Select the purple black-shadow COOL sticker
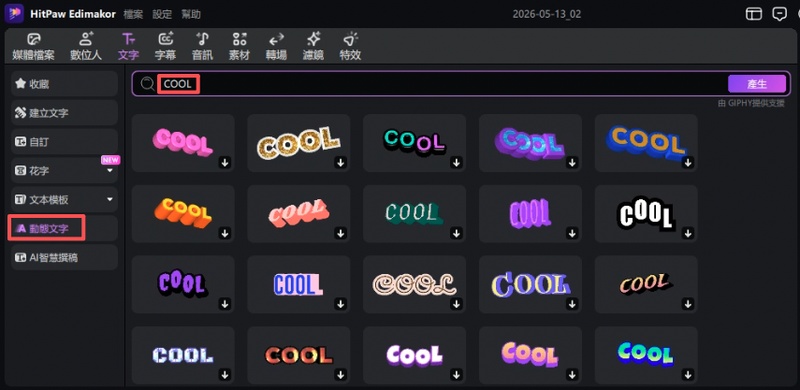800x390 pixels. click(x=183, y=284)
